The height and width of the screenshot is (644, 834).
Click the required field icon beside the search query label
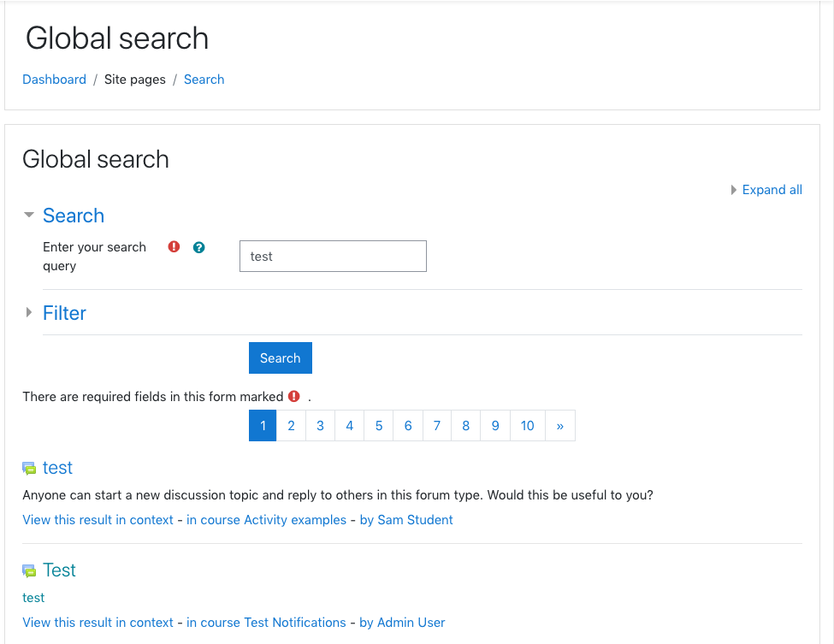[x=174, y=247]
